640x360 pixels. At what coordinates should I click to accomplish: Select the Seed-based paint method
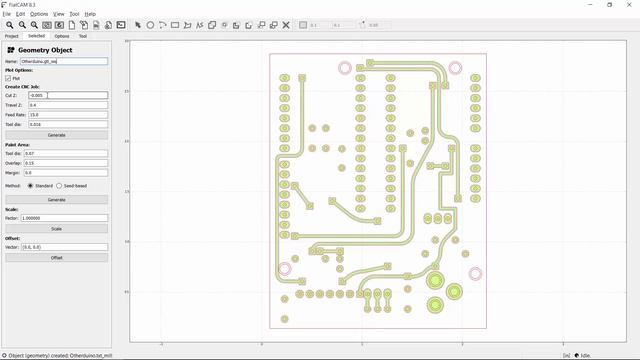point(59,186)
